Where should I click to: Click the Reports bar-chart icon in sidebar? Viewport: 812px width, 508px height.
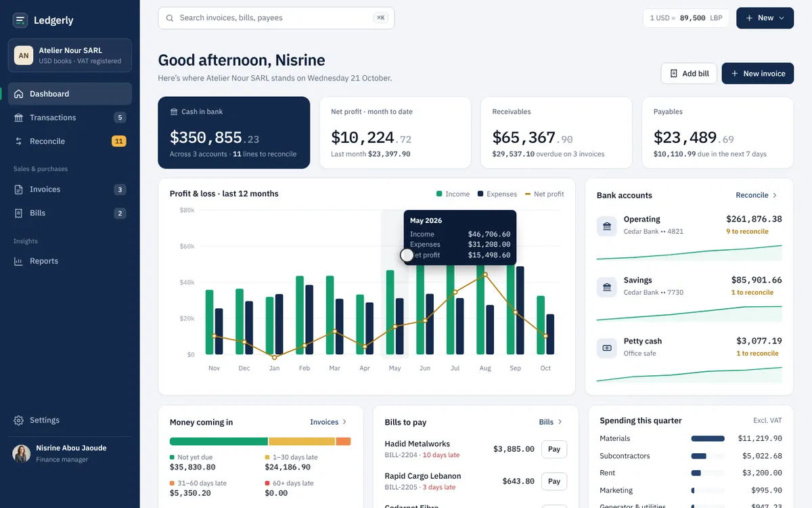19,261
